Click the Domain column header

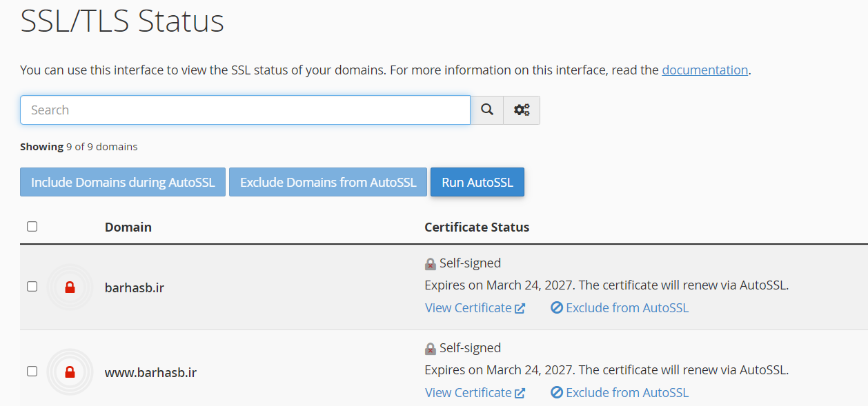[x=128, y=227]
